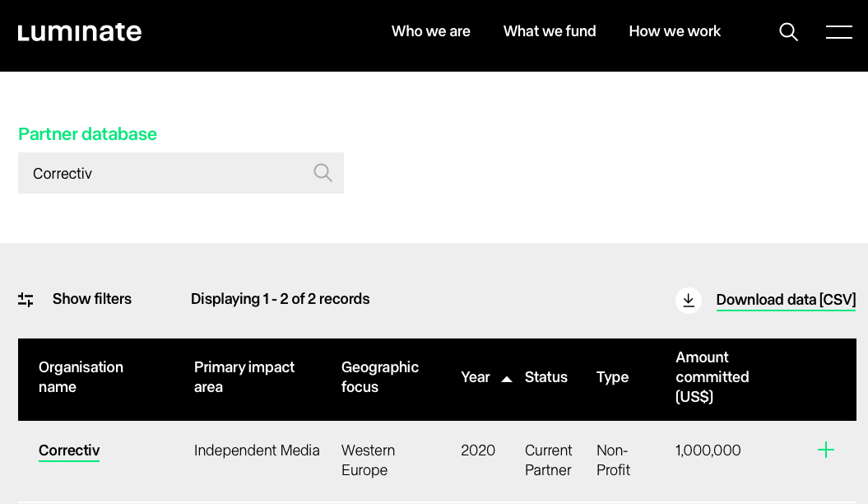868x504 pixels.
Task: Sort by Amount committed (US$) column
Action: (712, 377)
